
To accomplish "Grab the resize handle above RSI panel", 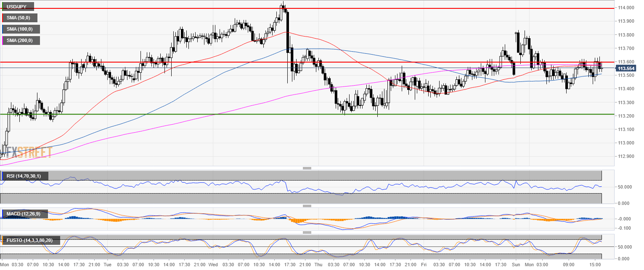I will (307, 168).
